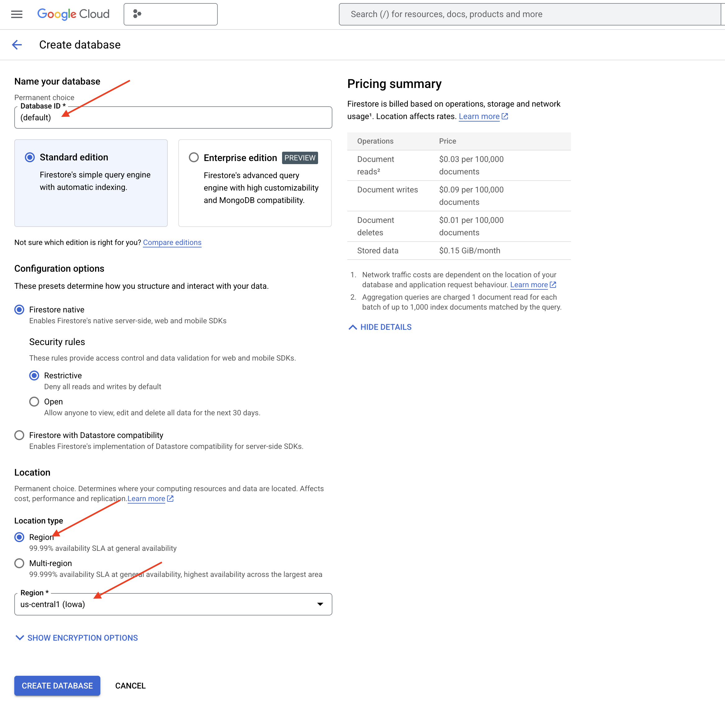Select Firestore with Datastore compatibility mode
This screenshot has width=725, height=728.
point(19,435)
